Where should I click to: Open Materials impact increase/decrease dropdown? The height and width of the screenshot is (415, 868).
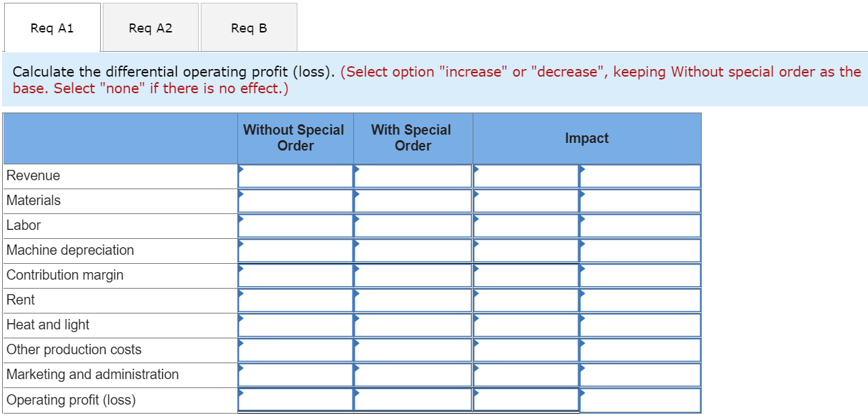click(x=640, y=201)
